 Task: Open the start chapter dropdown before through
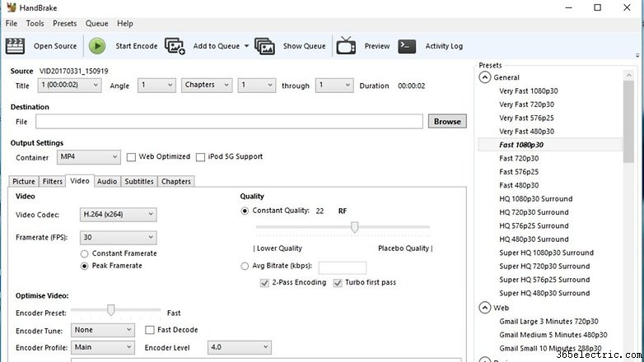257,85
